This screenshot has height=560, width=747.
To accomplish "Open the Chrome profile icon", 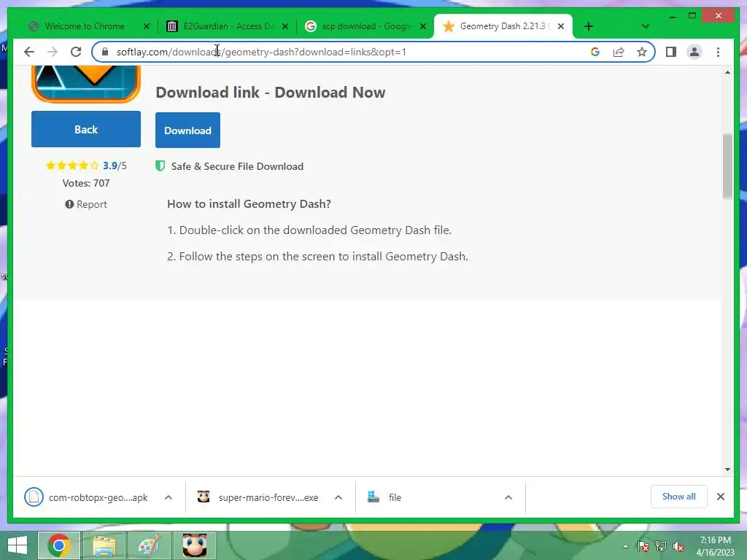I will coord(694,52).
